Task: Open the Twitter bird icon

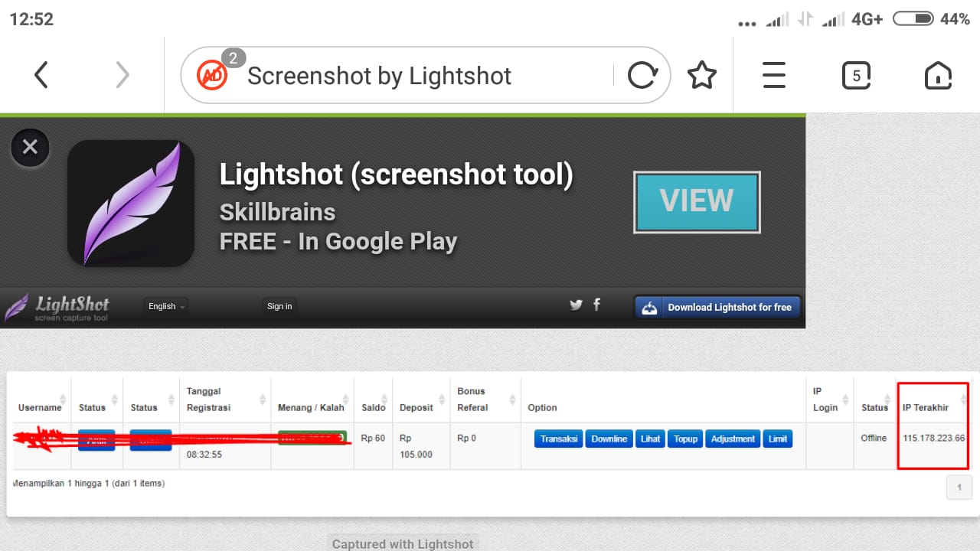Action: pyautogui.click(x=576, y=305)
